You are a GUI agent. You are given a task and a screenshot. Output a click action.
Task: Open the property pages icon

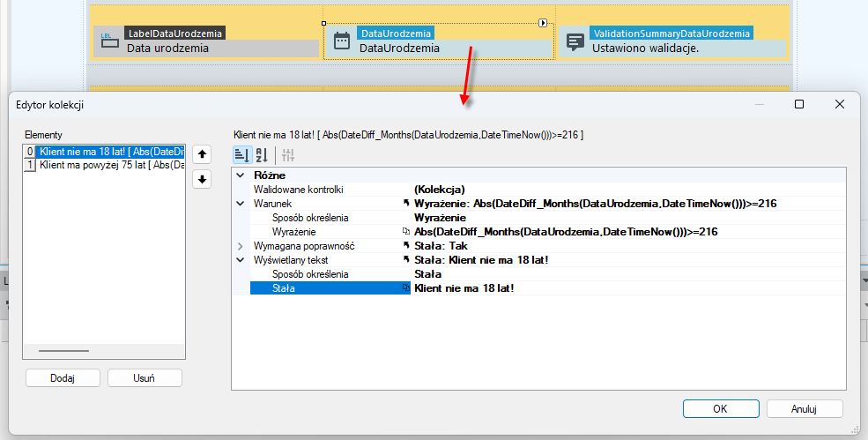pos(288,155)
